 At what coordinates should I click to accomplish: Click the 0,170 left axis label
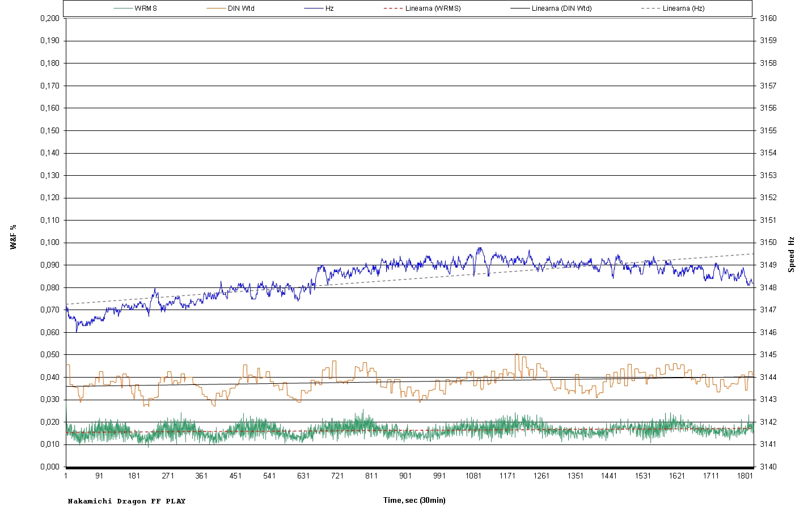pyautogui.click(x=50, y=86)
